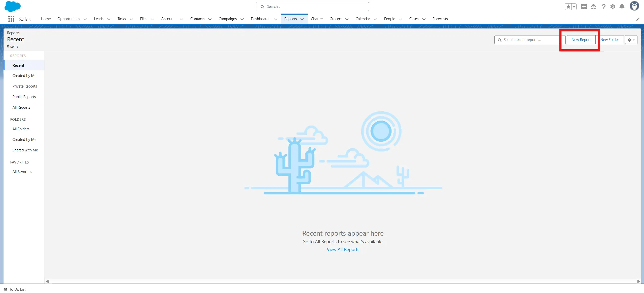
Task: Click the horizontal scrollbar right arrow
Action: [x=638, y=281]
